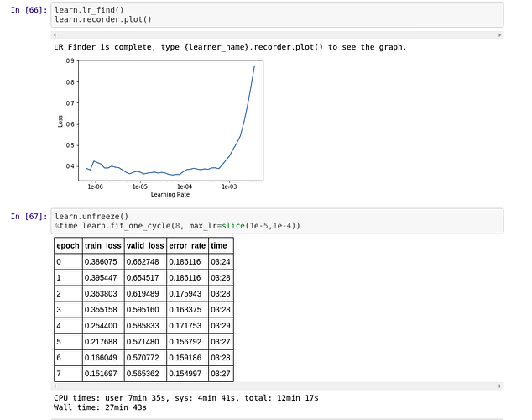Click the 'valid_loss' column header
This screenshot has width=532, height=420.
144,245
